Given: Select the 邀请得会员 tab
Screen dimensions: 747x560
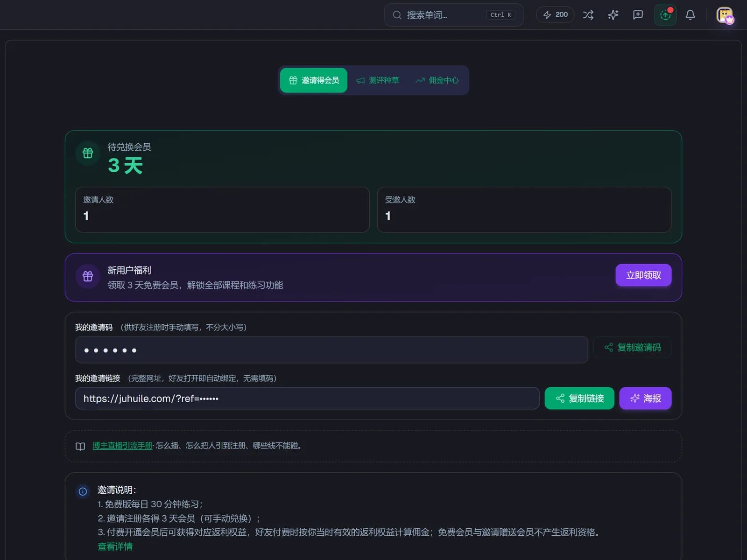Looking at the screenshot, I should point(314,80).
